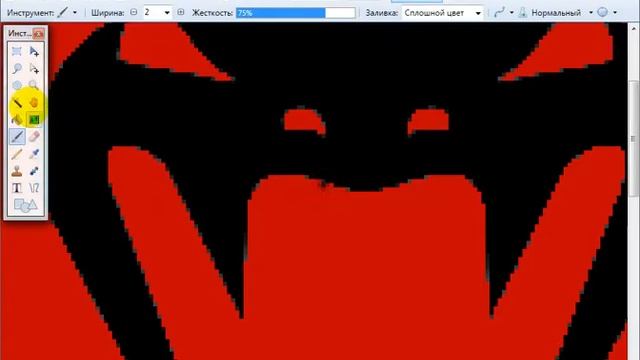Select the Recolor tool
This screenshot has width=640, height=360.
point(34,171)
